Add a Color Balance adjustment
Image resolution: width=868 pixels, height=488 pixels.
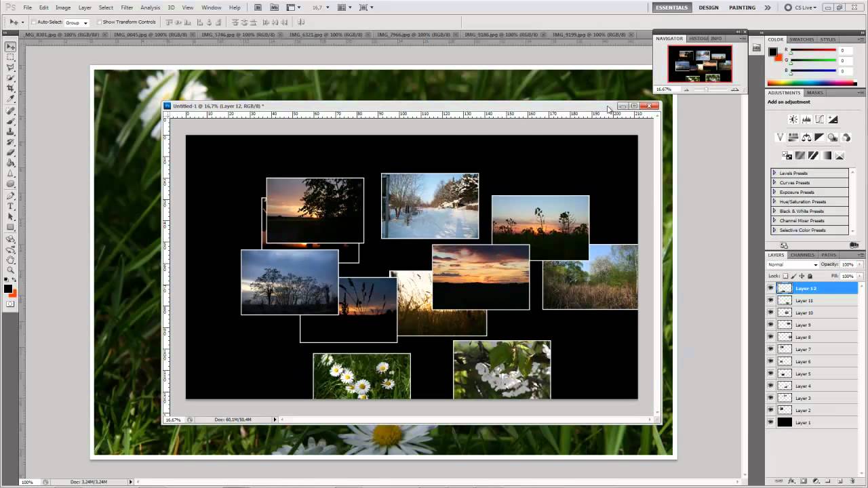pyautogui.click(x=806, y=138)
